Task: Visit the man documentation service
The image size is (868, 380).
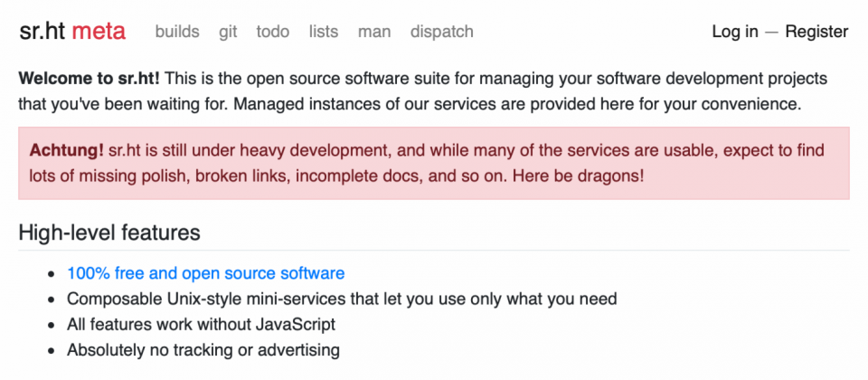Action: click(374, 32)
